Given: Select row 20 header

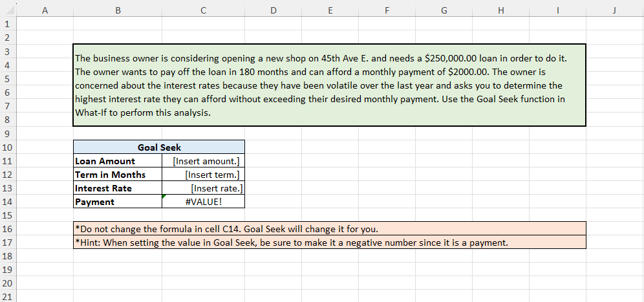Looking at the screenshot, I should click(x=8, y=283).
